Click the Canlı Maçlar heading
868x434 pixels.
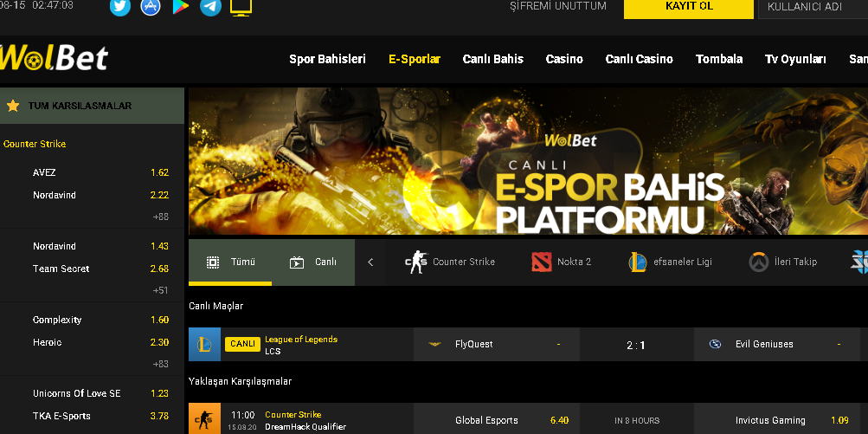tap(215, 306)
